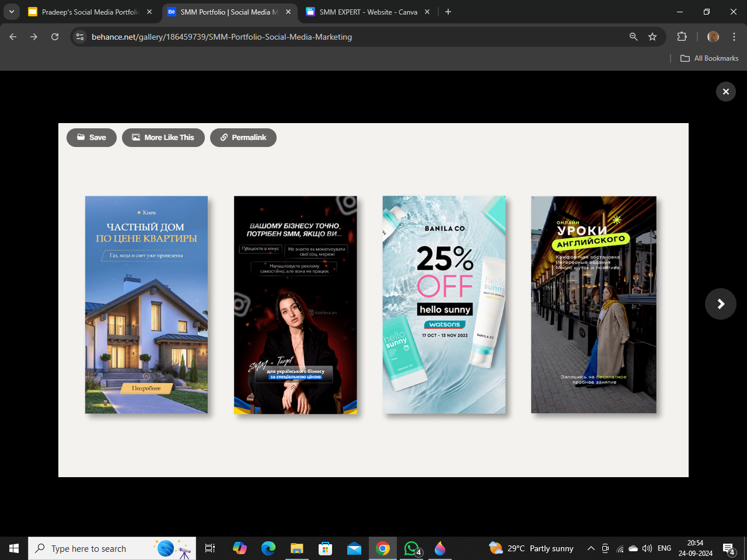This screenshot has height=560, width=747.
Task: Switch to SMM EXPERT Canva tab
Action: (x=368, y=12)
